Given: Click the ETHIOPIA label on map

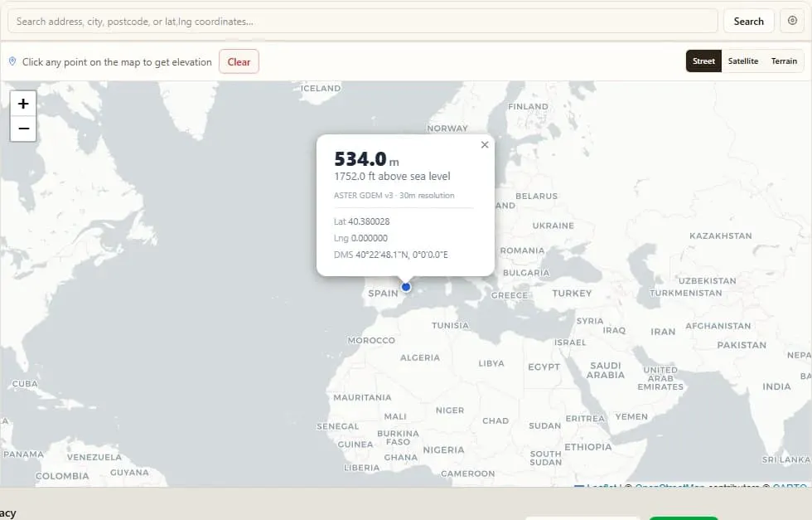Looking at the screenshot, I should point(587,447).
